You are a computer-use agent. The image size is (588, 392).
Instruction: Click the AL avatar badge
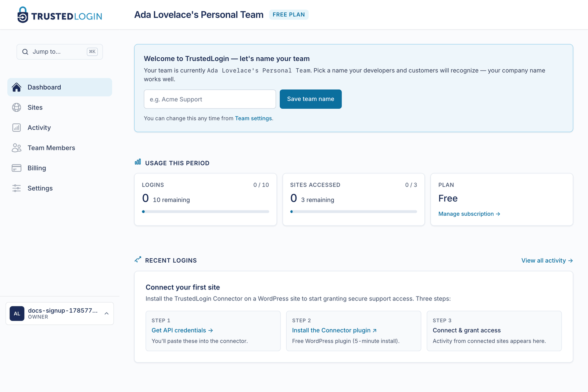17,314
